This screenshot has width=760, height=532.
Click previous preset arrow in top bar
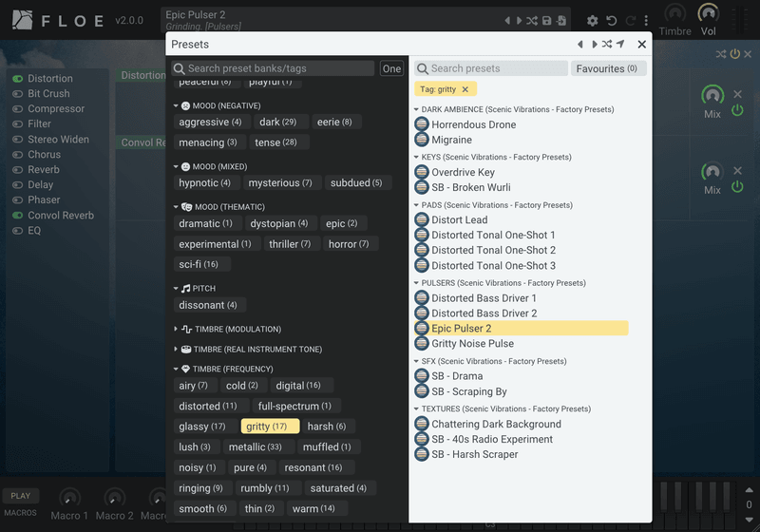click(x=507, y=21)
